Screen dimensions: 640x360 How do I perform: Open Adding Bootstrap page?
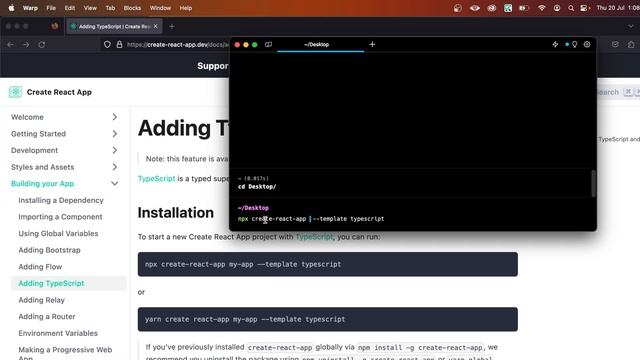tap(49, 250)
